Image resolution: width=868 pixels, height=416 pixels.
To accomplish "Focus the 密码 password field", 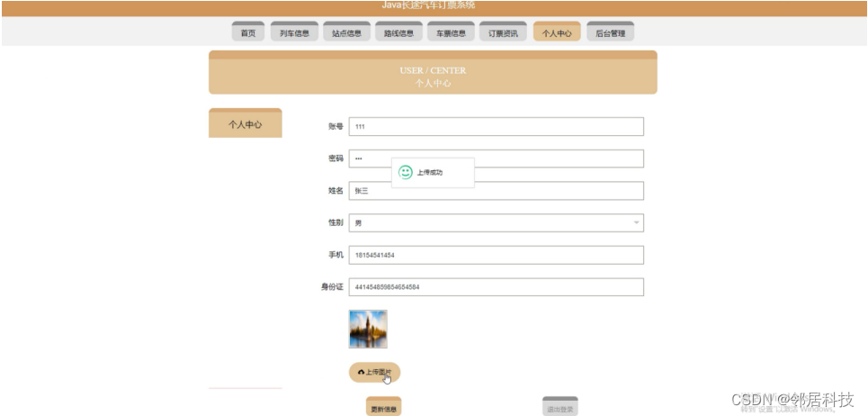I will tap(496, 158).
